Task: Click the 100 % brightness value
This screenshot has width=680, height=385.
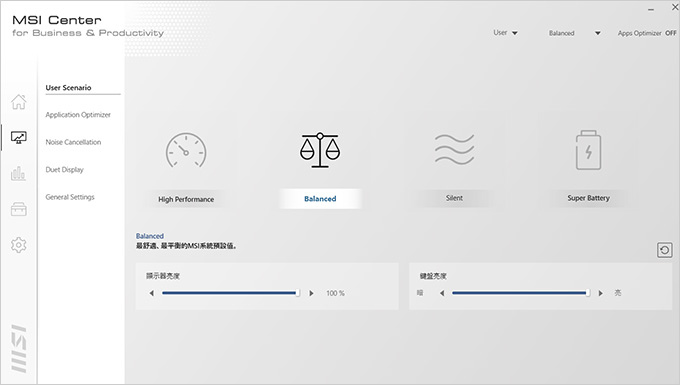Action: pos(335,294)
